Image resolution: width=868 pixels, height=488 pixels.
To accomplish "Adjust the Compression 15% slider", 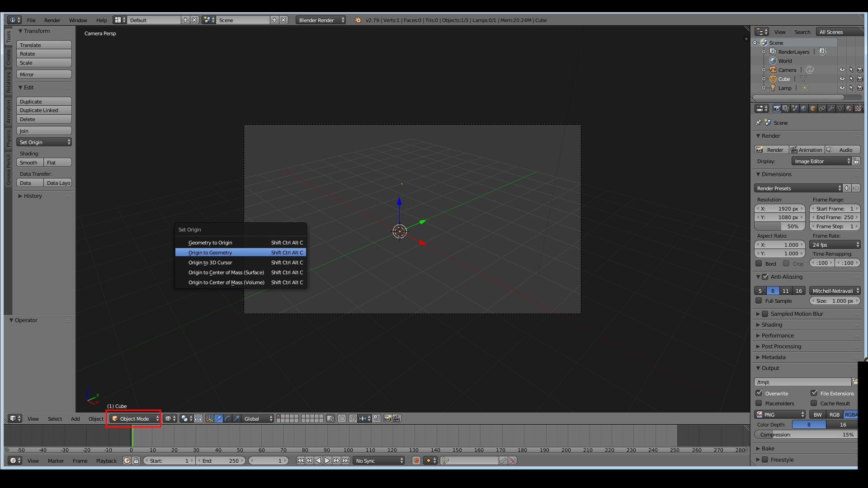I will coord(806,434).
